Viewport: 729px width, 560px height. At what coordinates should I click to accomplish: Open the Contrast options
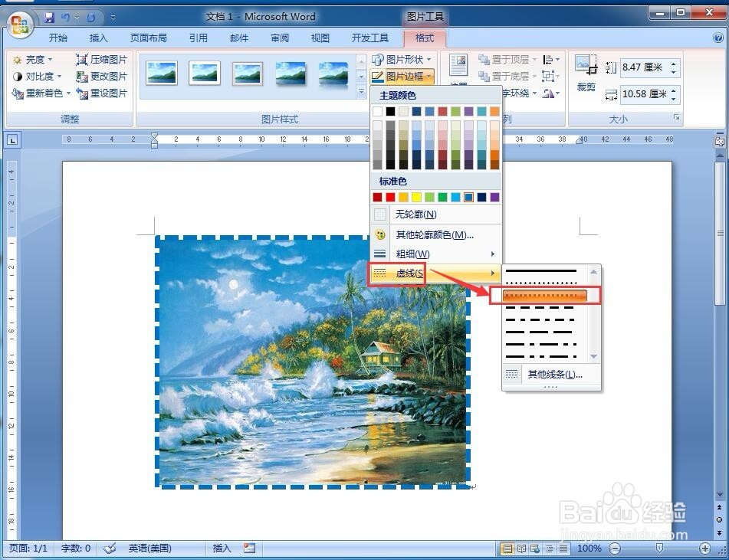pos(38,76)
